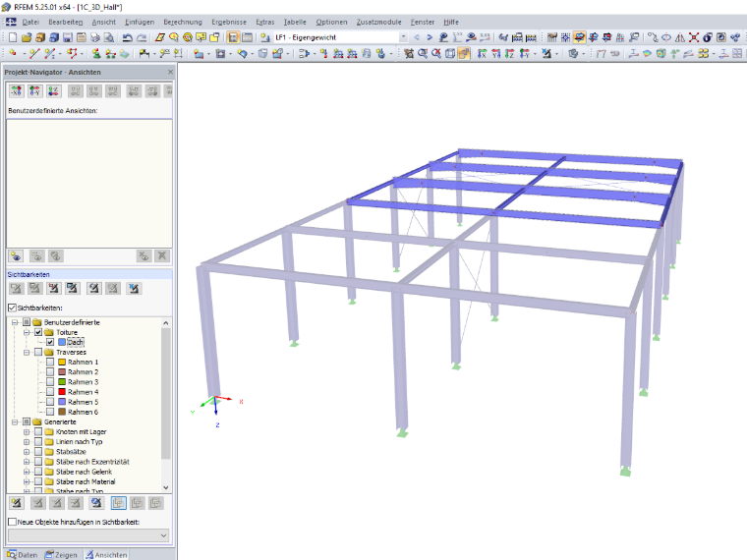This screenshot has width=747, height=560.
Task: Click the printer icon in the toolbar
Action: click(x=95, y=37)
